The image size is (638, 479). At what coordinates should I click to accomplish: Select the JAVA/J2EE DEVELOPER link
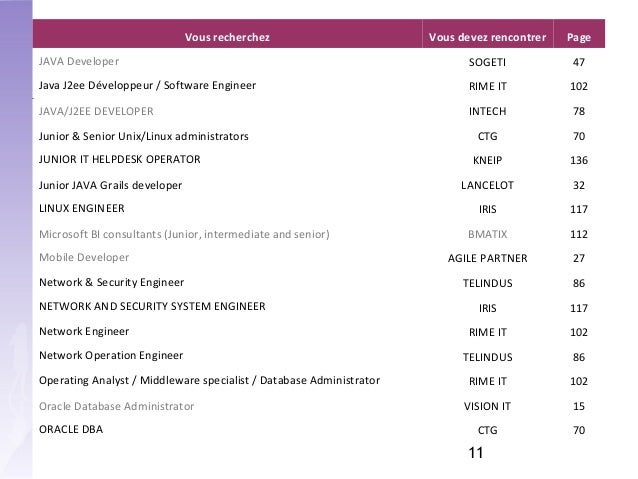(96, 111)
